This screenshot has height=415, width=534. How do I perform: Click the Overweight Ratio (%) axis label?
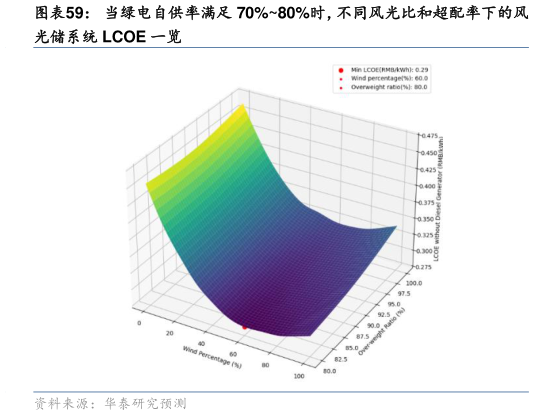click(381, 332)
